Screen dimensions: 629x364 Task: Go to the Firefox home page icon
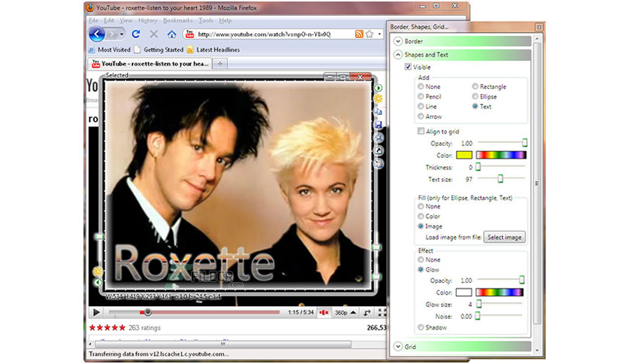click(x=172, y=34)
